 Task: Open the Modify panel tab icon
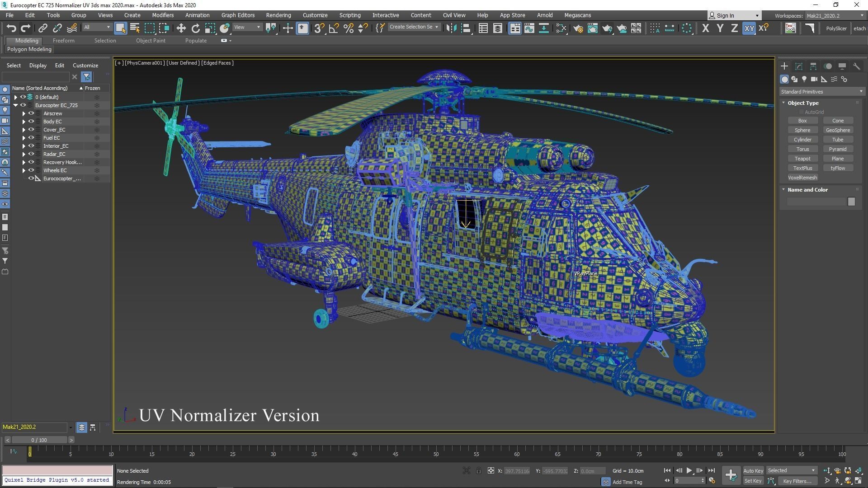coord(799,66)
